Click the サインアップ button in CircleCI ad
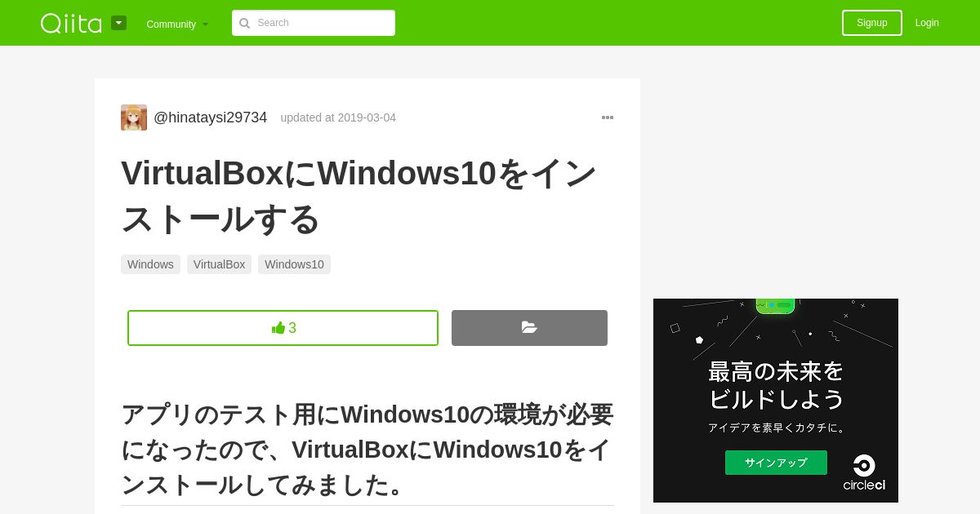 click(x=776, y=463)
